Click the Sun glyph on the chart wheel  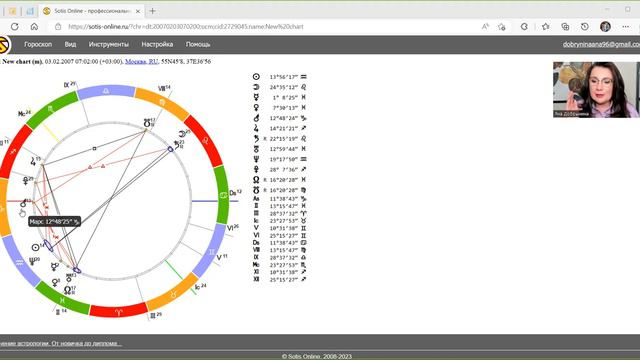36,247
